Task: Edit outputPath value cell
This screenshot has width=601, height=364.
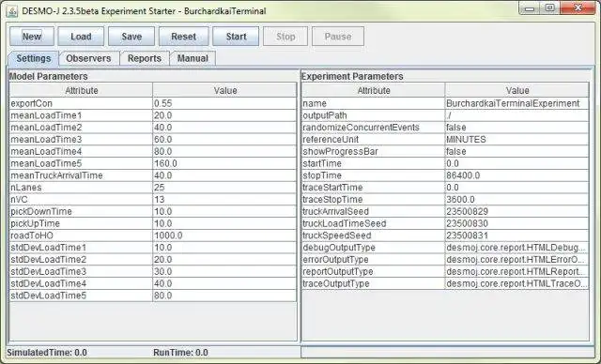Action: pos(517,115)
